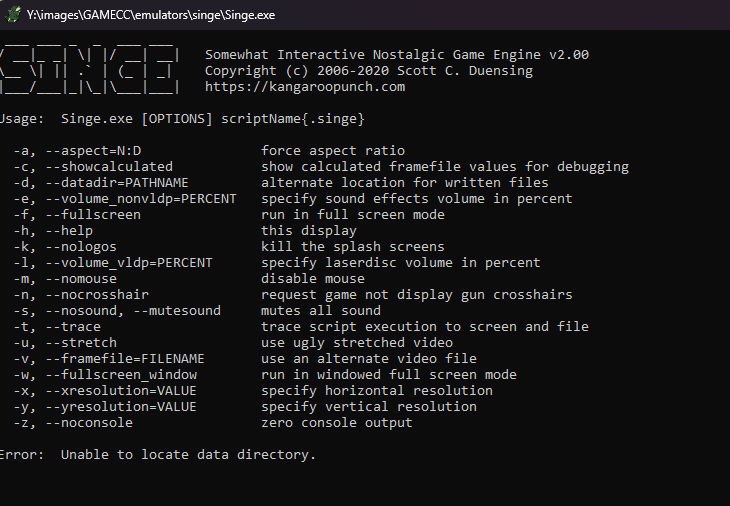
Task: Click the Usage: Singe.exe line
Action: point(180,119)
